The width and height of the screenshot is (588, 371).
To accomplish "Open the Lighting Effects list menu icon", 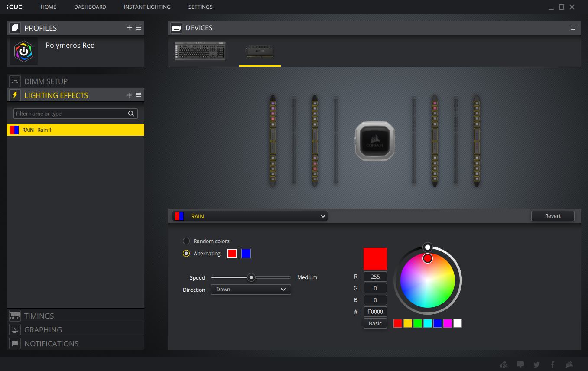I will click(138, 95).
